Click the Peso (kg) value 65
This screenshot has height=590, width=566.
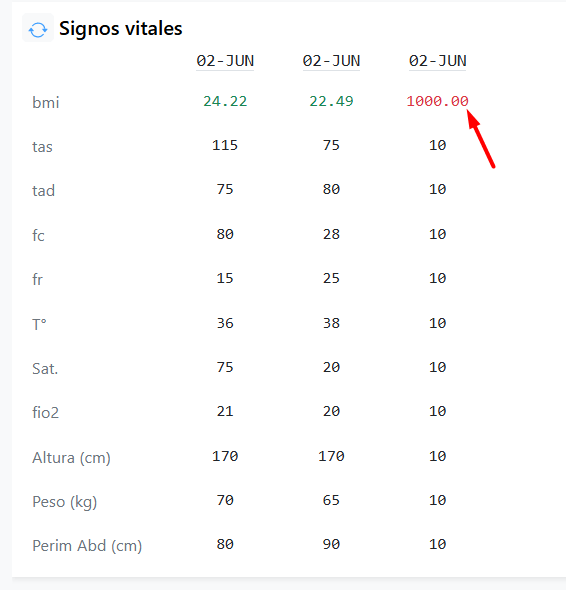(x=331, y=500)
